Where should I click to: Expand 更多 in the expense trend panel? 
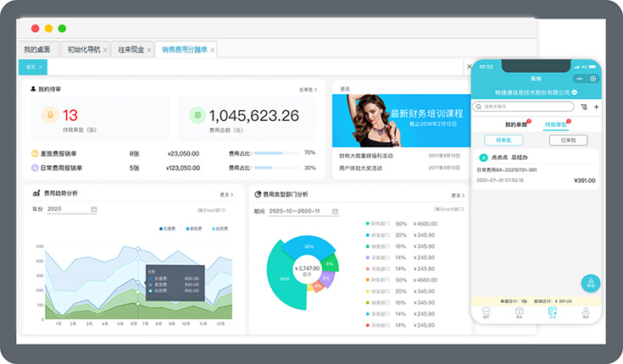click(225, 194)
